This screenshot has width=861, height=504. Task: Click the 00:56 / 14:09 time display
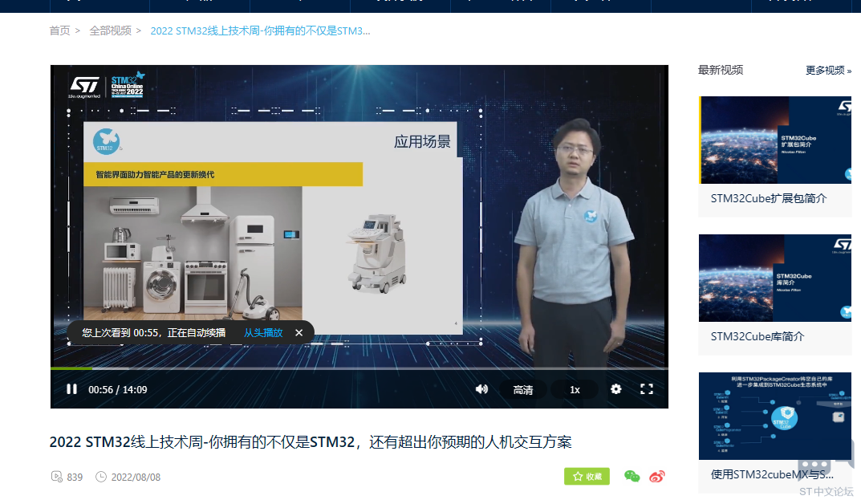click(x=117, y=390)
